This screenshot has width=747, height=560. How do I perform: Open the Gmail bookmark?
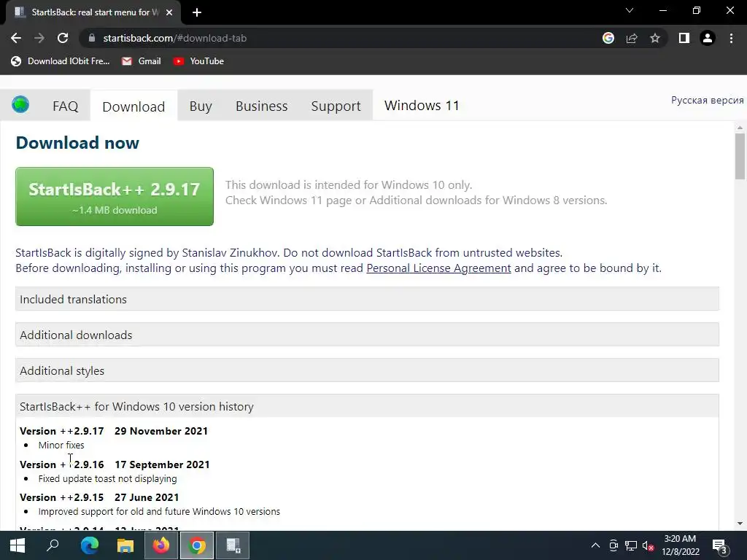pos(141,61)
